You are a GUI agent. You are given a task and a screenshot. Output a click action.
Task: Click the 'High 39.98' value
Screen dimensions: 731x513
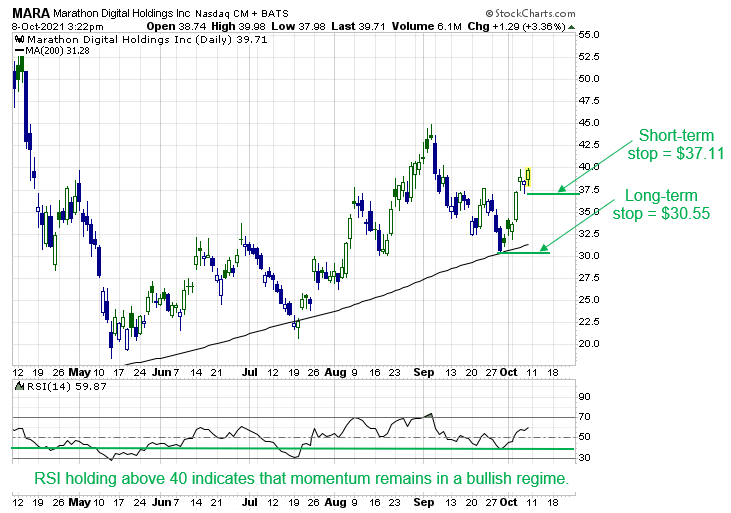click(238, 27)
